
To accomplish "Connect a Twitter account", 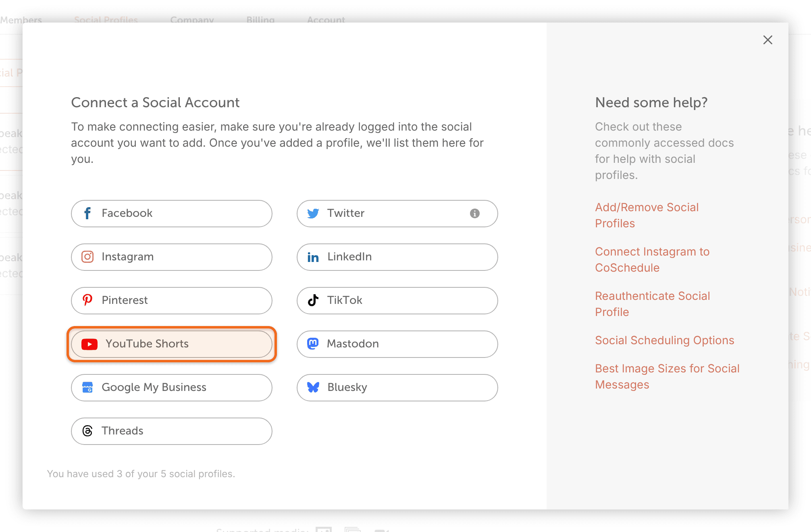I will pyautogui.click(x=397, y=214).
